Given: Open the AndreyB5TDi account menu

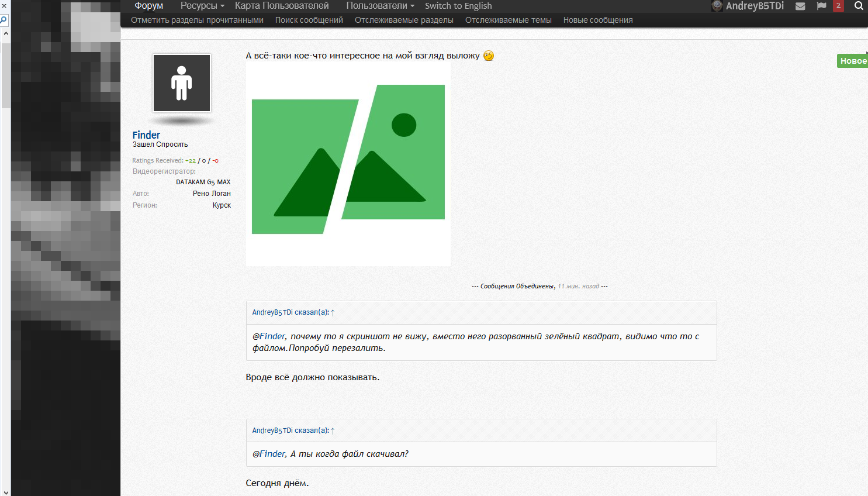Looking at the screenshot, I should coord(754,6).
